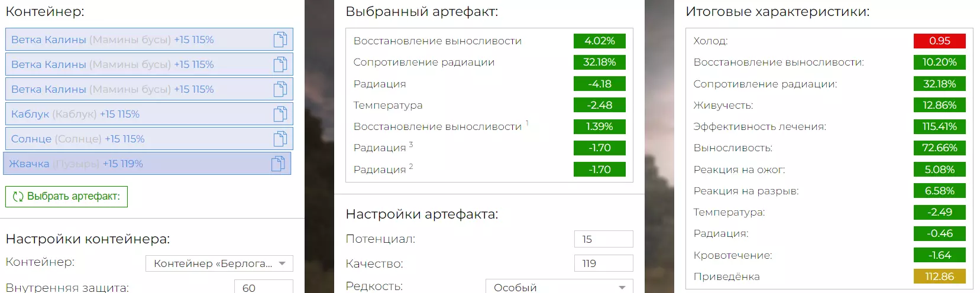
Task: Click the Потенциал input field
Action: point(603,239)
